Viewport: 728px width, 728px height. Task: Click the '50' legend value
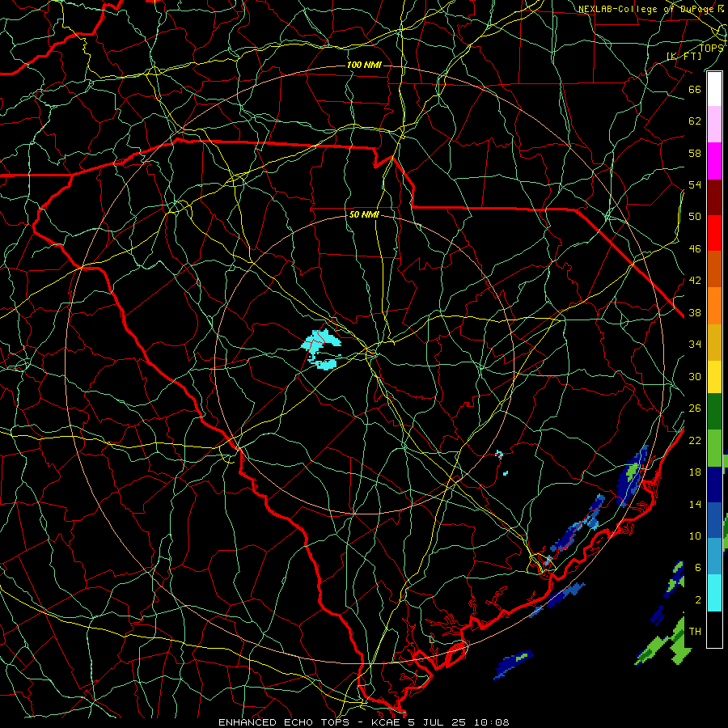(695, 217)
